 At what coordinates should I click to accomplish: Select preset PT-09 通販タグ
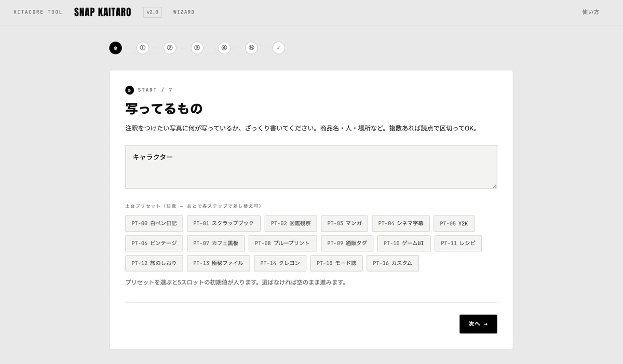click(x=347, y=244)
